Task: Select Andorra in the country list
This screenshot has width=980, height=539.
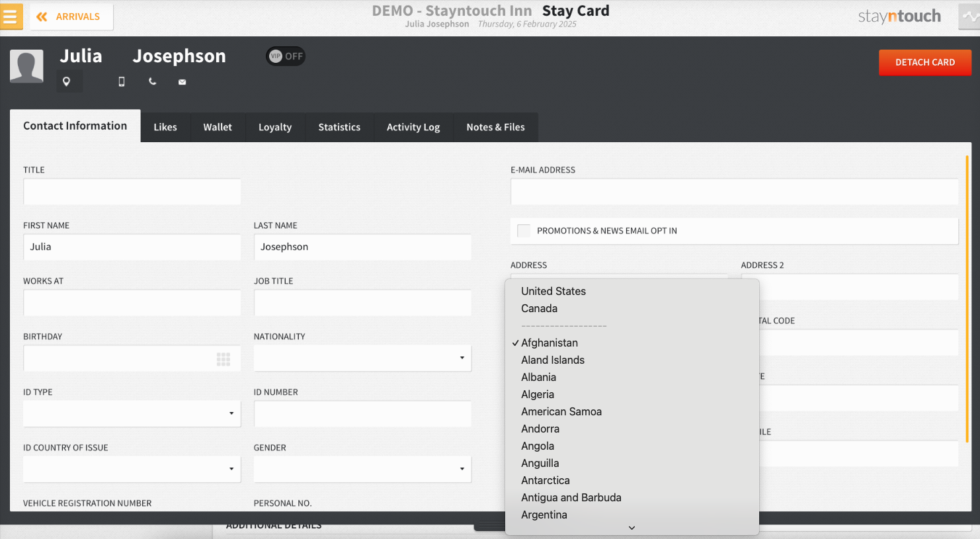Action: coord(632,429)
